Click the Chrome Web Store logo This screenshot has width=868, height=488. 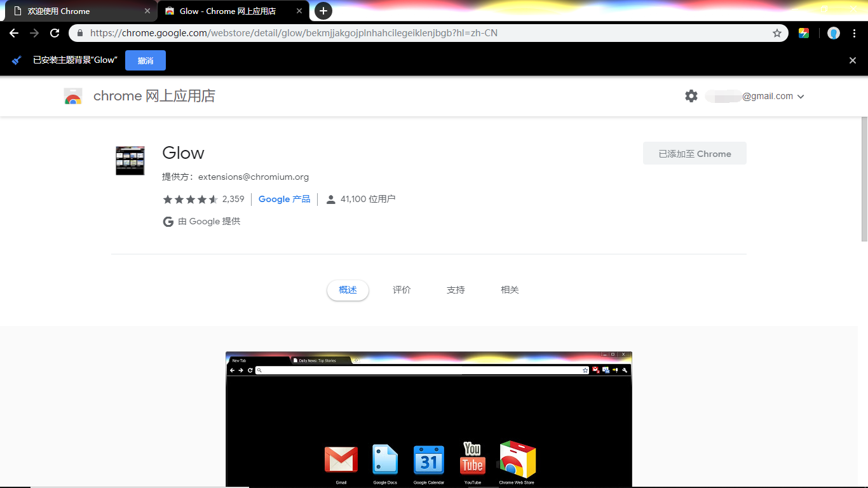coord(73,96)
